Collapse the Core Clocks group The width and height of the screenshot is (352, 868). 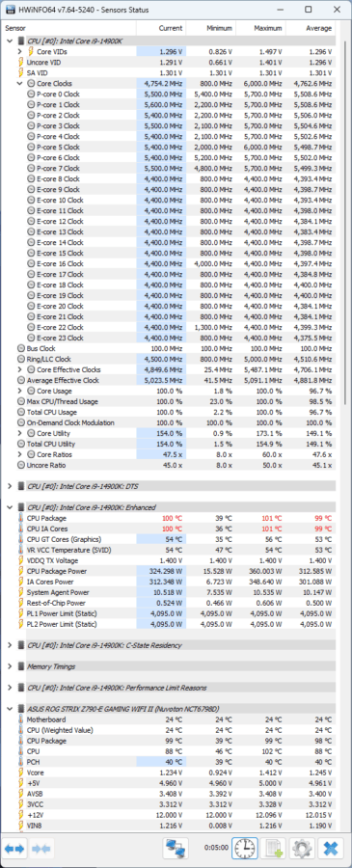[20, 84]
